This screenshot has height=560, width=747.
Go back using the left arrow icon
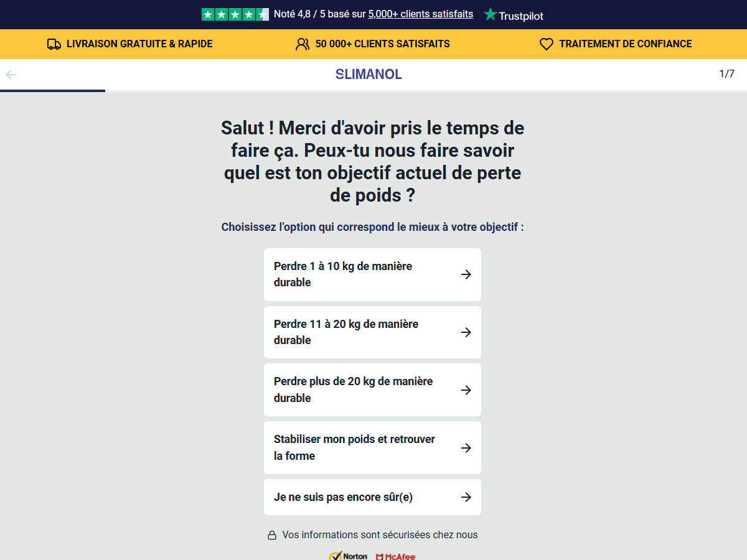pyautogui.click(x=11, y=75)
